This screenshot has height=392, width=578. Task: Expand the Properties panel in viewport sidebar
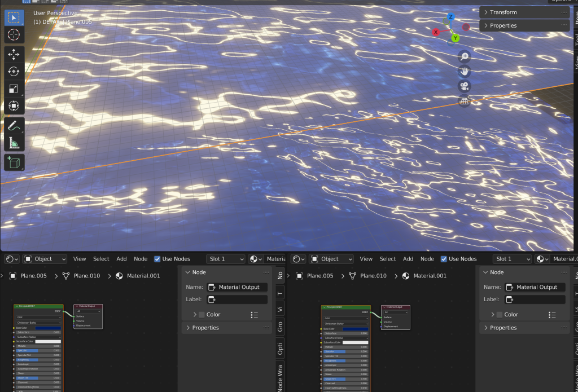click(525, 25)
